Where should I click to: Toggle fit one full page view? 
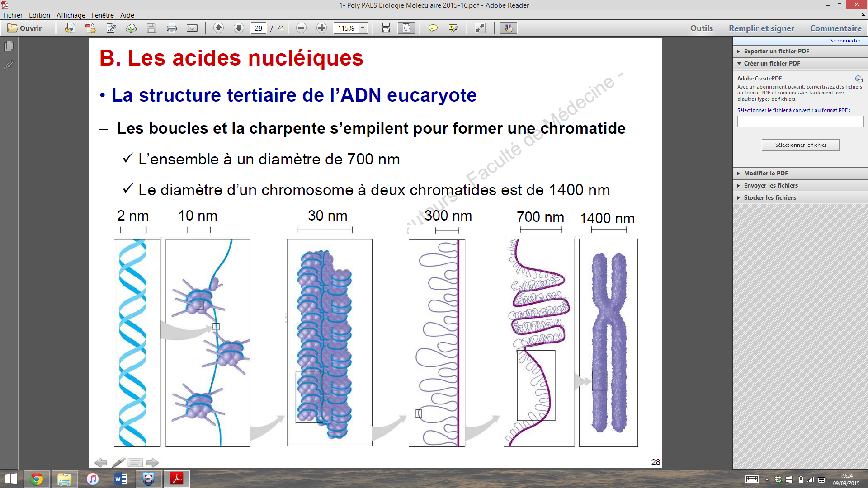[406, 28]
